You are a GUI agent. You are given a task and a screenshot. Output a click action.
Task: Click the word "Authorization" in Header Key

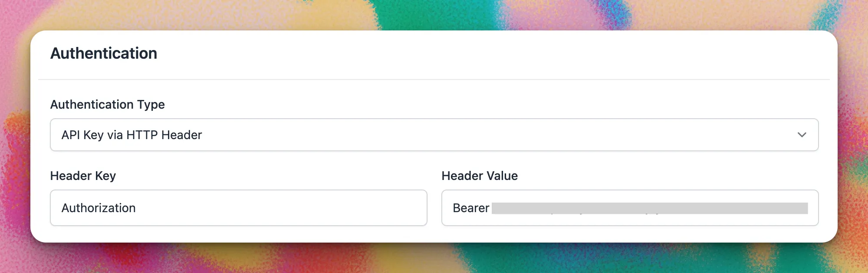[99, 208]
